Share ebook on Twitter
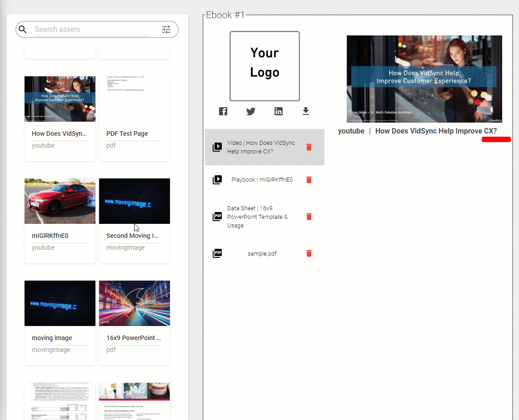Screen dimensions: 519x420 tap(251, 111)
